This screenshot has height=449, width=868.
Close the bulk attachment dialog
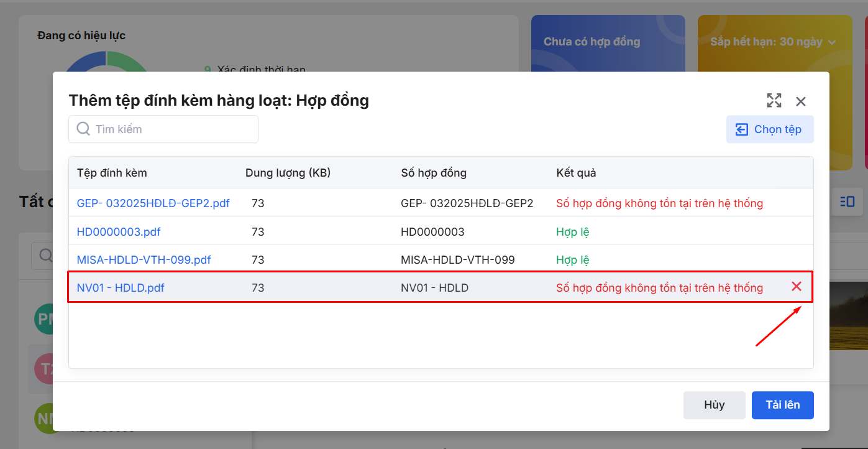point(801,101)
